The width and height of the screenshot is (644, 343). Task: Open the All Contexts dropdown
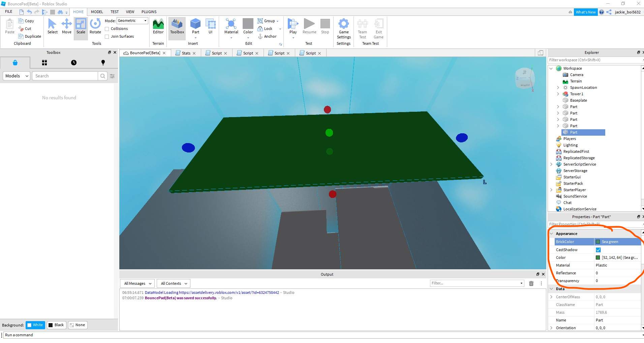coord(174,283)
